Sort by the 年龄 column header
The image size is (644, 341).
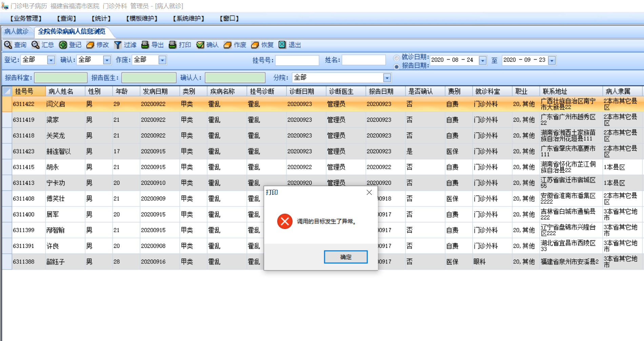click(x=126, y=91)
